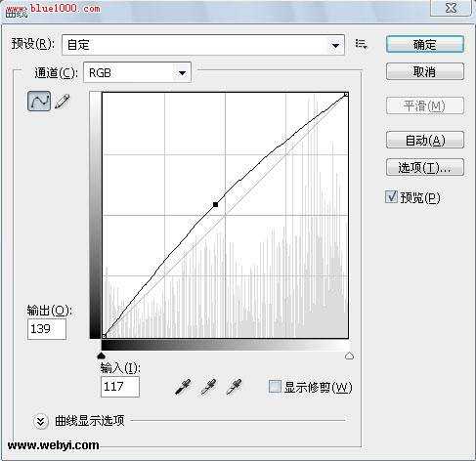Pick the black point eyedropper
Image resolution: width=476 pixels, height=461 pixels.
(x=183, y=387)
